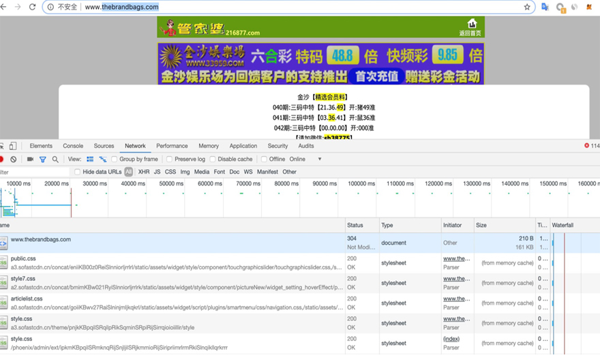Toggle the network filter funnel icon

43,159
